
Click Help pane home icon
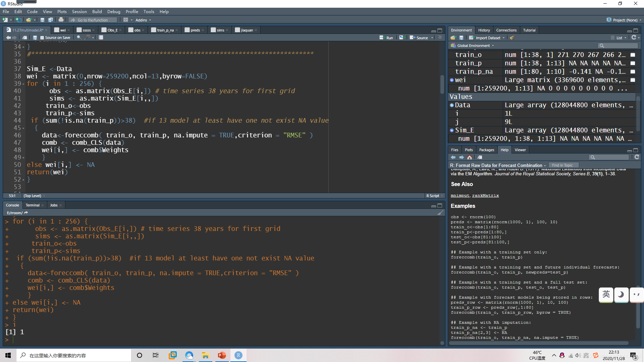tap(470, 157)
